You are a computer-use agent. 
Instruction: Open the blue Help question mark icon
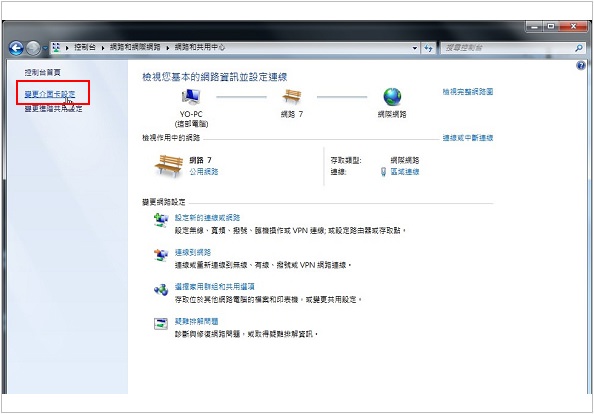[x=581, y=66]
